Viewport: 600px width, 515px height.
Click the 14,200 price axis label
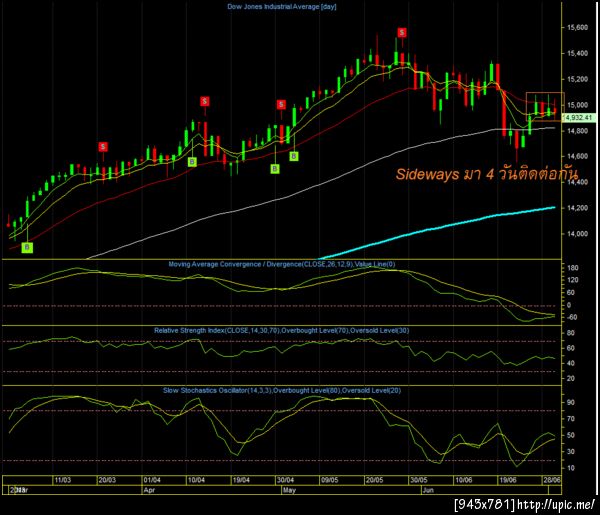pyautogui.click(x=577, y=208)
